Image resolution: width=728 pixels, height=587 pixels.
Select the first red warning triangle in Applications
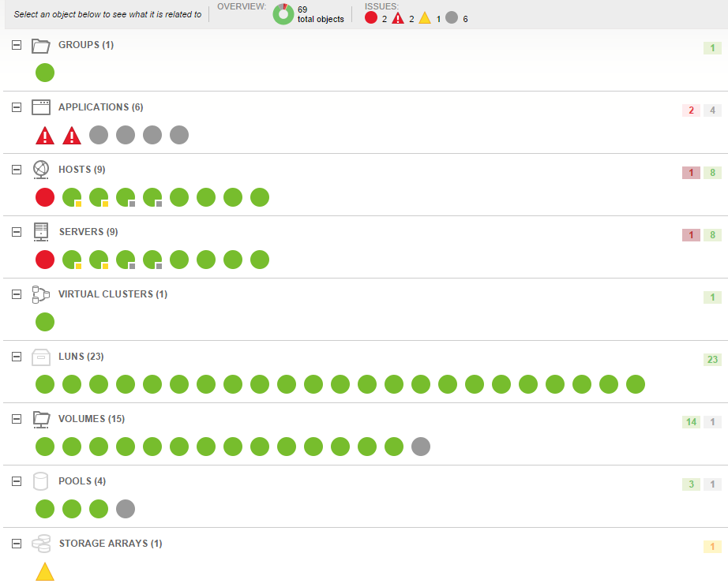(x=45, y=136)
